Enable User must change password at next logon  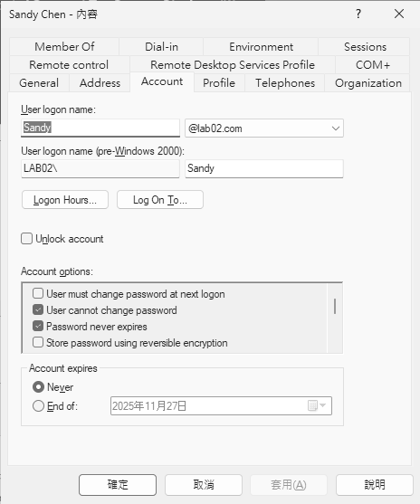click(x=38, y=293)
